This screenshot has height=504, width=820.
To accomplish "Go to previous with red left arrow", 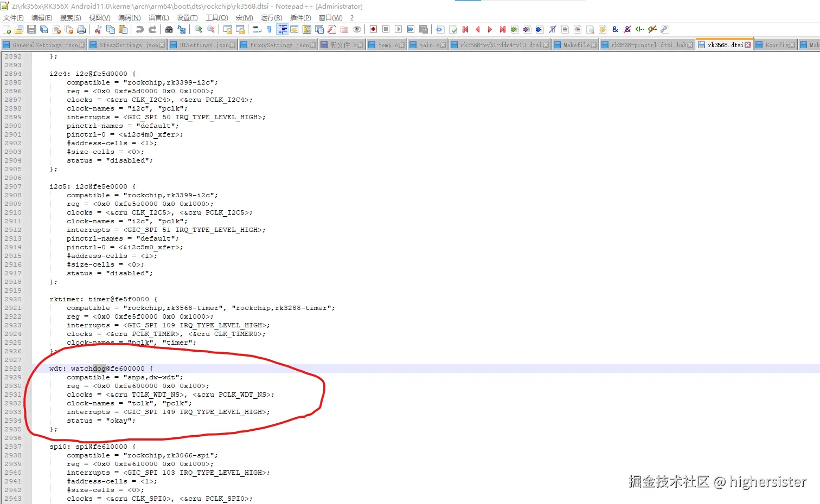I will [477, 29].
